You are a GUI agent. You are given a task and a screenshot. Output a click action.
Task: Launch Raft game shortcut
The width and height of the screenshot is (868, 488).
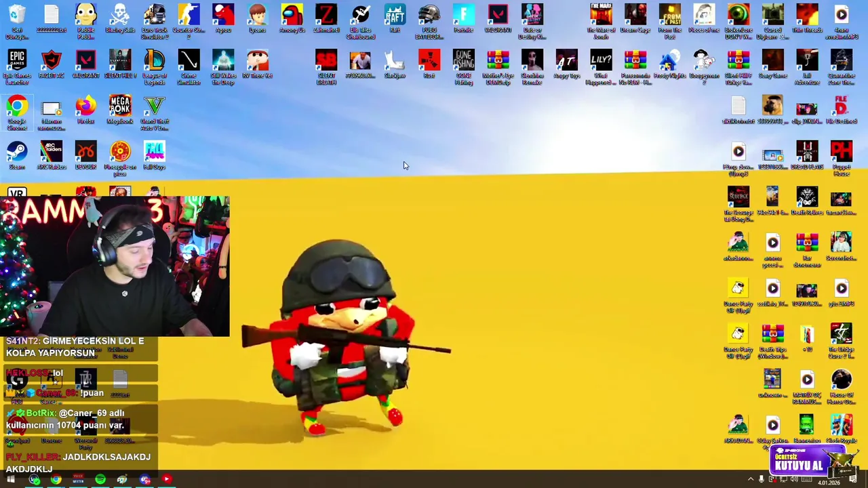pos(395,19)
